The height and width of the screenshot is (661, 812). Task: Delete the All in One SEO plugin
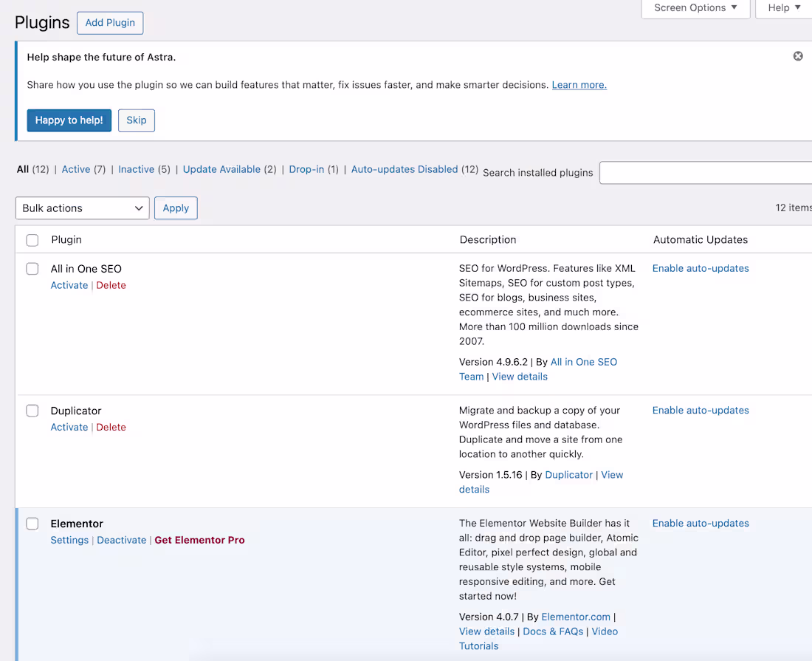click(x=111, y=285)
